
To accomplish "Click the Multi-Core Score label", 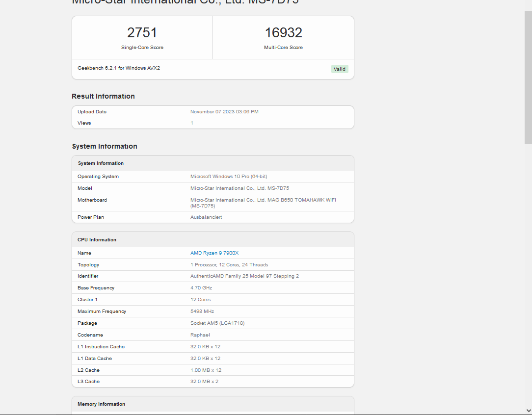I will point(283,48).
